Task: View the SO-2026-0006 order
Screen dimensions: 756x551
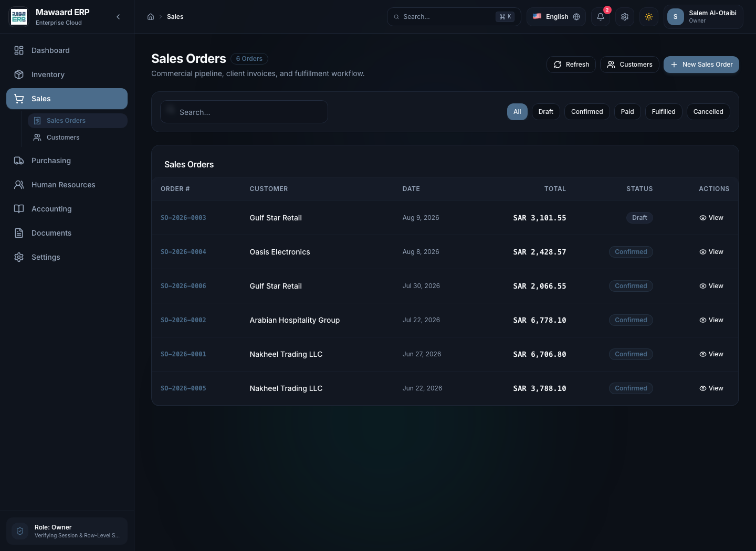Action: coord(711,286)
